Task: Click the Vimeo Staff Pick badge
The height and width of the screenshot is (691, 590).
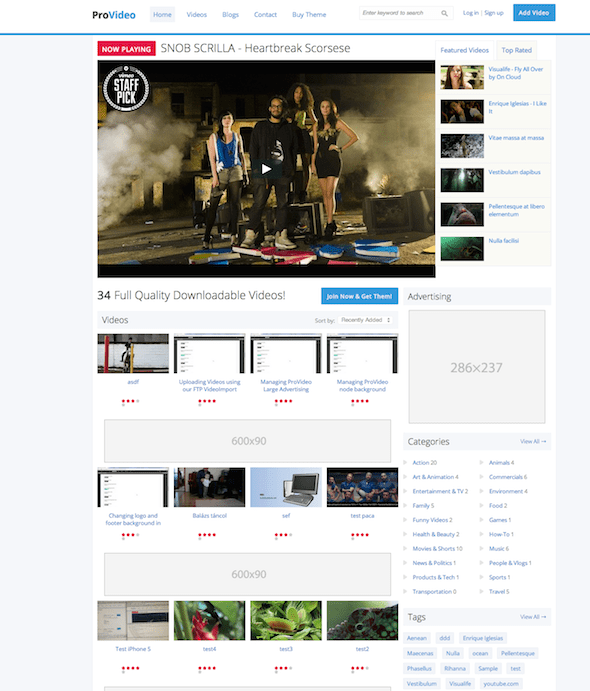Action: (x=126, y=88)
